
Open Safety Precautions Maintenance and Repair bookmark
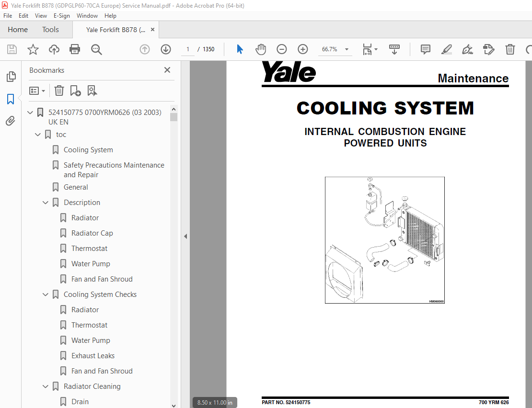114,170
